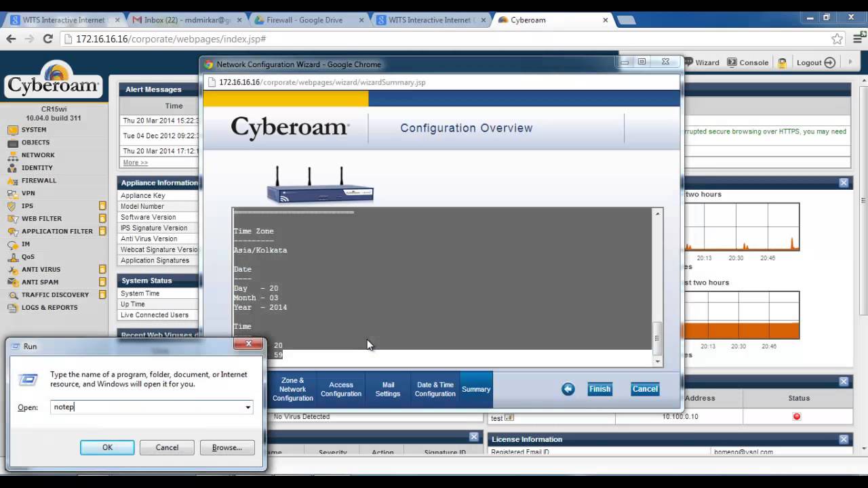Screen dimensions: 868x488
Task: Click the summary scrollbar down arrow
Action: (x=657, y=361)
